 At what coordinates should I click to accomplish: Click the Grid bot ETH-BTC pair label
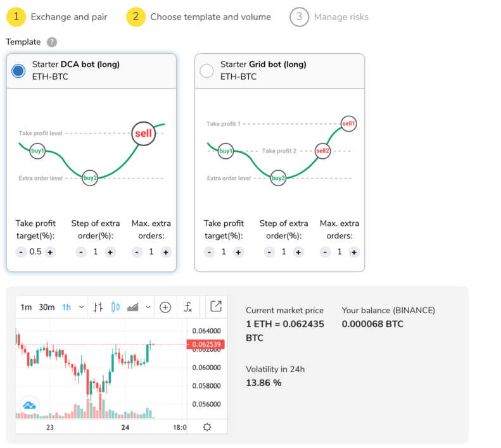point(238,77)
